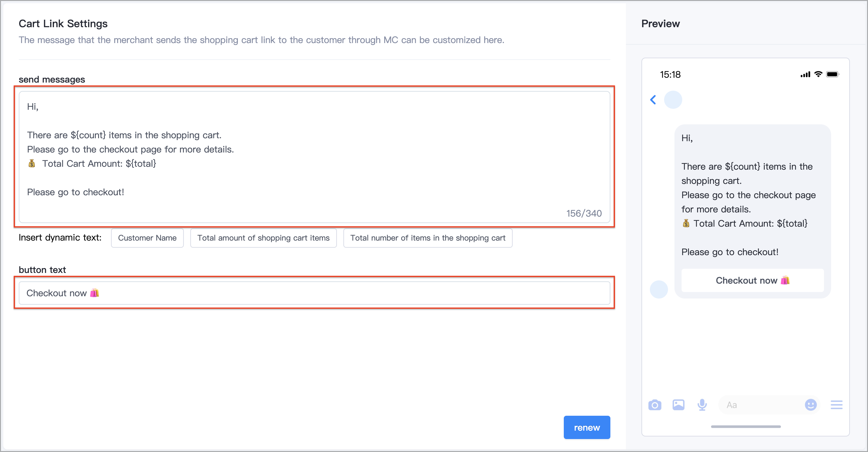Image resolution: width=868 pixels, height=452 pixels.
Task: Click the cellular signal bars in preview
Action: coord(805,74)
